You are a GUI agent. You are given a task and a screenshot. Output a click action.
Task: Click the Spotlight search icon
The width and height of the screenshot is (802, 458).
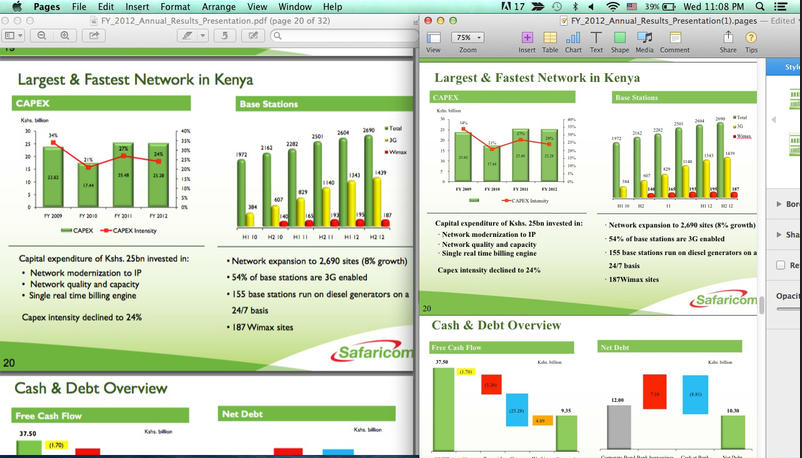[760, 7]
